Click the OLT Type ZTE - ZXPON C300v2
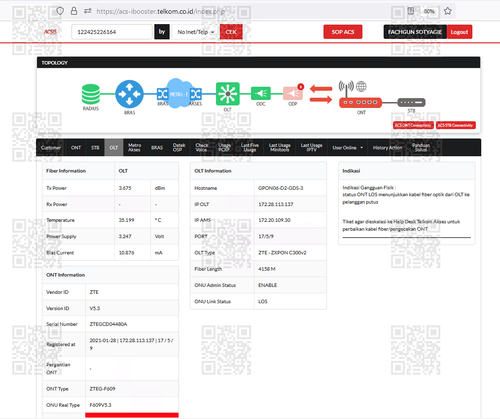 pyautogui.click(x=282, y=253)
